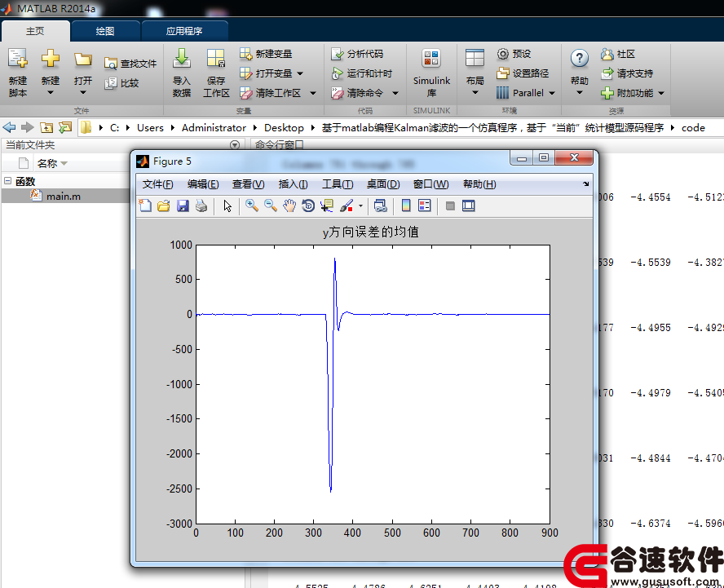Image resolution: width=724 pixels, height=588 pixels.
Task: Toggle link plot tool
Action: point(381,206)
